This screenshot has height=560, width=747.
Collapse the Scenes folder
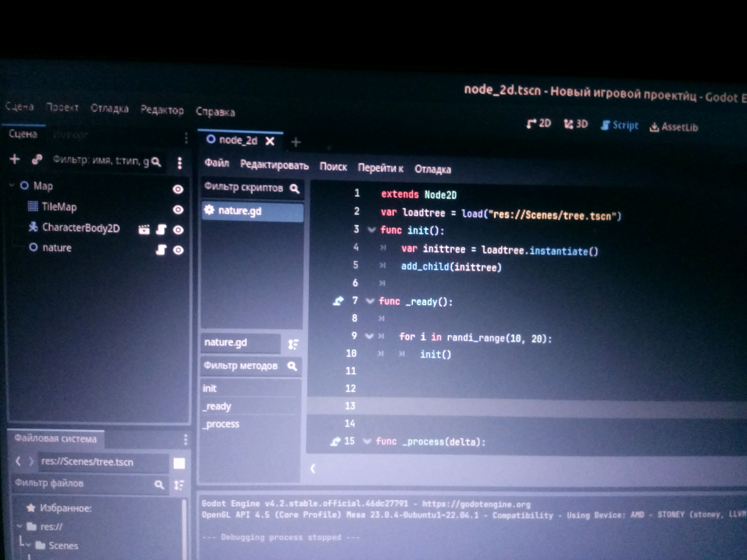coord(28,544)
